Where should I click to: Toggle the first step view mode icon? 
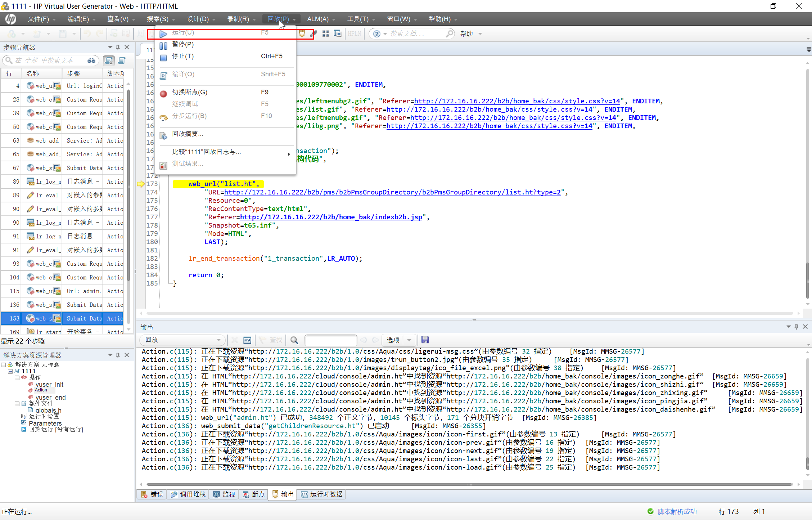pos(109,60)
